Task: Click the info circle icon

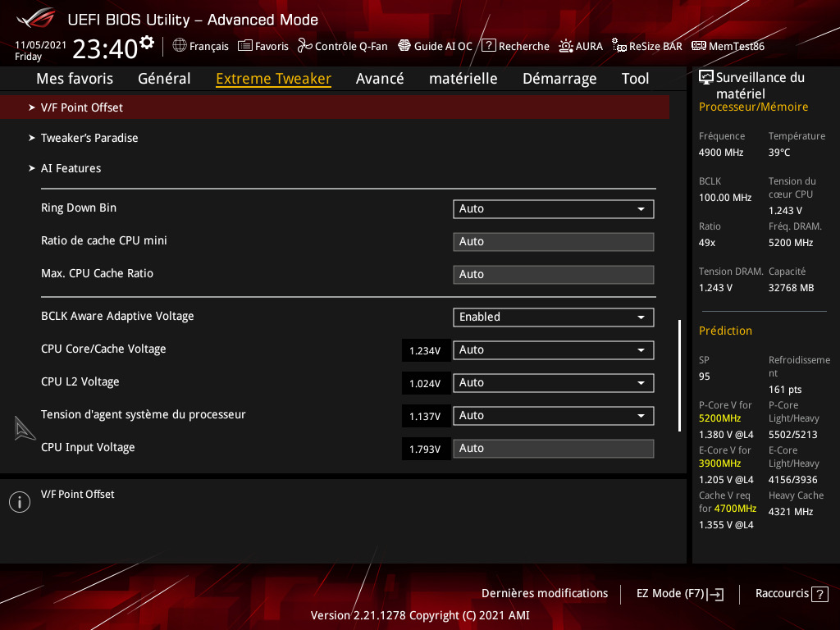Action: tap(20, 502)
